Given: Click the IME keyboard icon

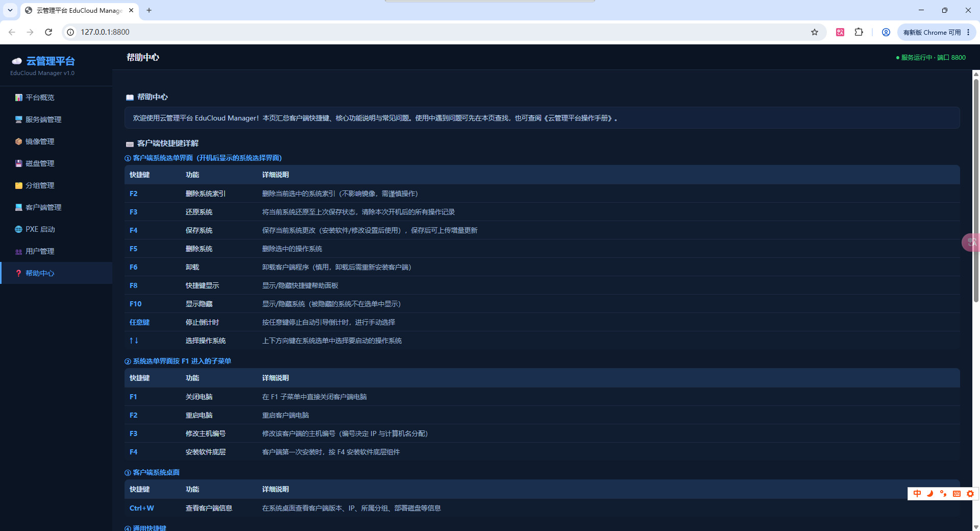Looking at the screenshot, I should (957, 494).
